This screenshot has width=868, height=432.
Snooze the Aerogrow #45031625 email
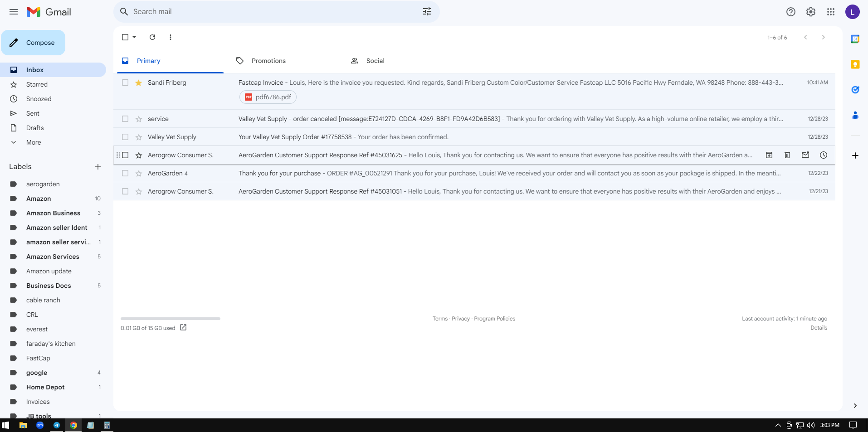[824, 155]
